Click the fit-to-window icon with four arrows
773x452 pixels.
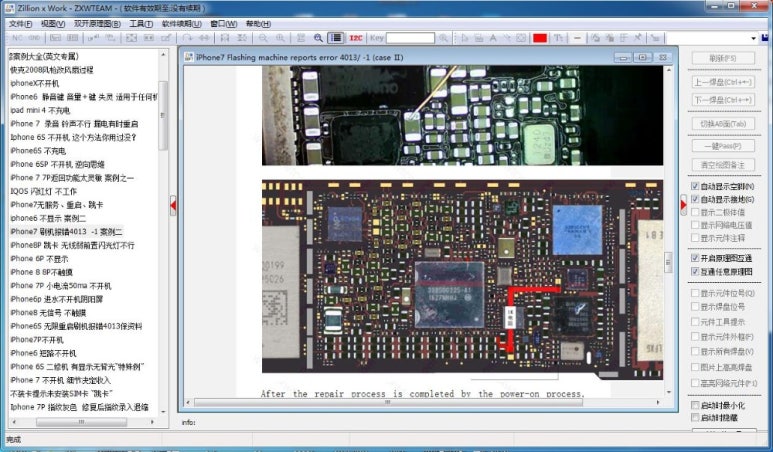131,38
